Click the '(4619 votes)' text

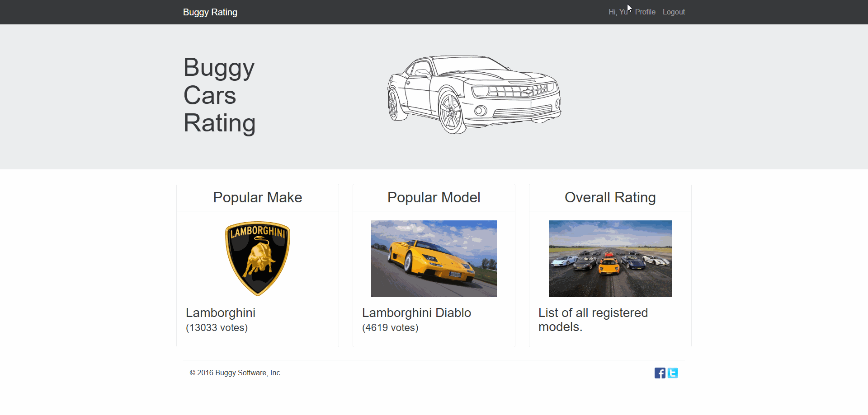coord(391,328)
